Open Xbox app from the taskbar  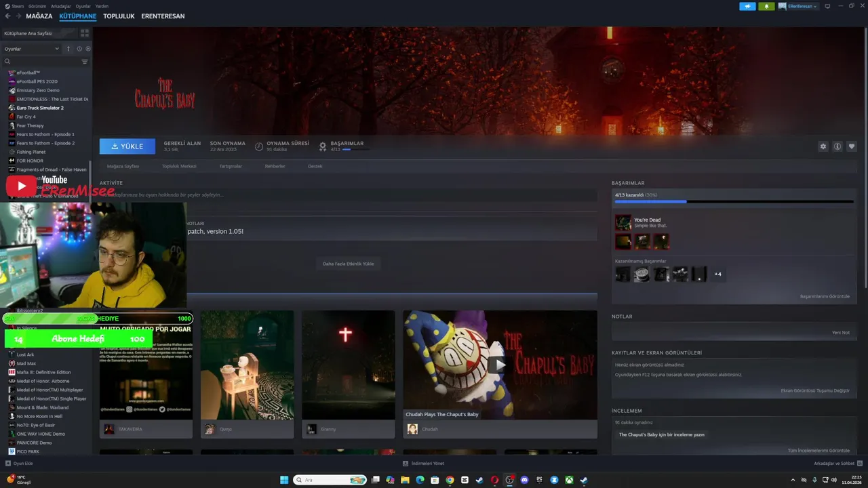pos(569,480)
